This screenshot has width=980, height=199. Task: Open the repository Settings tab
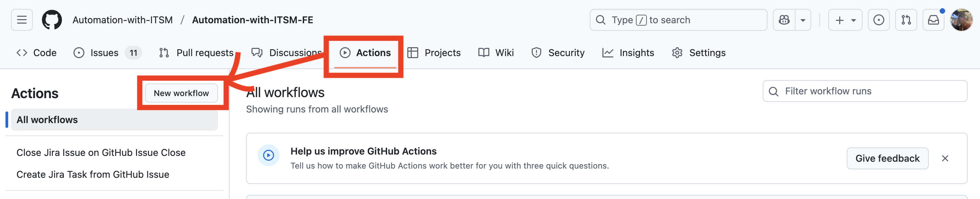(x=699, y=53)
